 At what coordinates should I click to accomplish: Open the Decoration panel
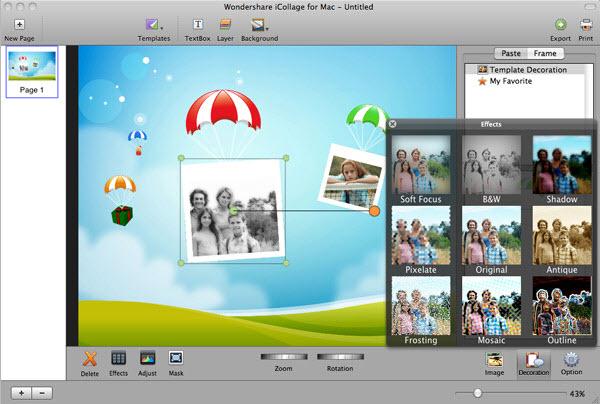534,364
